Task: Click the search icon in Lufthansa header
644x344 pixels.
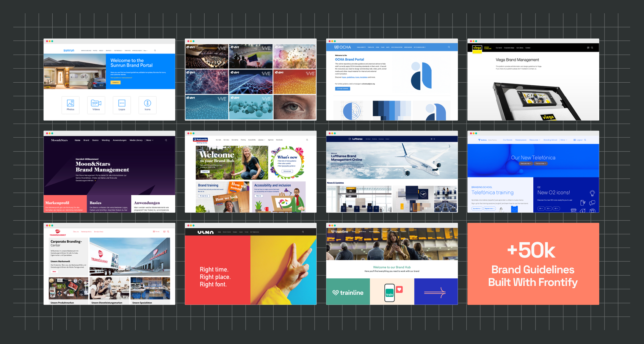Action: tap(434, 139)
